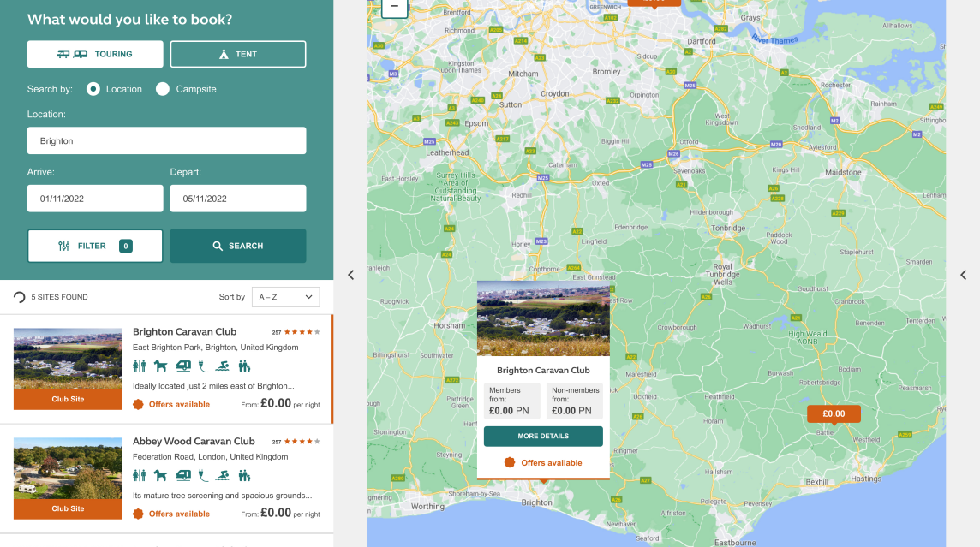Click the dog-friendly icon for Brighton Caravan Club
This screenshot has height=547, width=980.
161,366
